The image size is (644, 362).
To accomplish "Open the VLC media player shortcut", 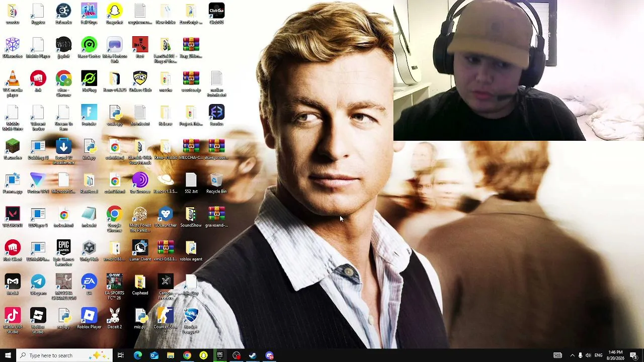I will click(x=13, y=84).
